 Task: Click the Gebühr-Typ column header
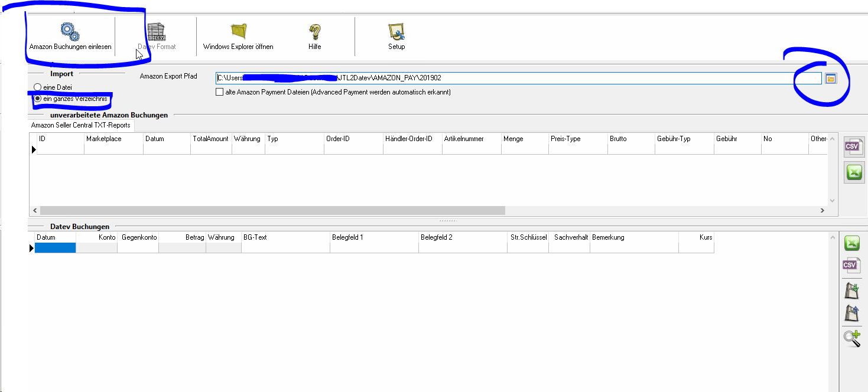[x=685, y=139]
